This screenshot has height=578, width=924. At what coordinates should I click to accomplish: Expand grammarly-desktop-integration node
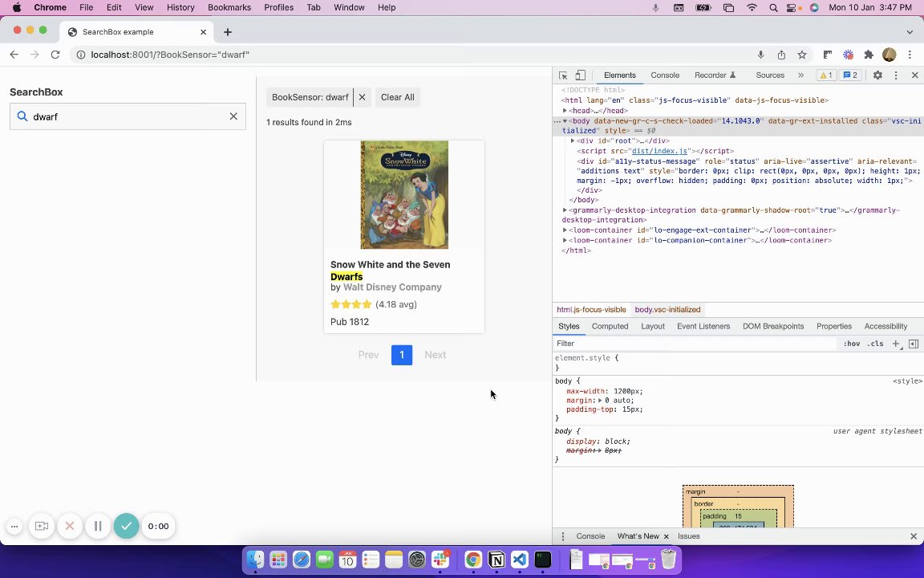565,210
